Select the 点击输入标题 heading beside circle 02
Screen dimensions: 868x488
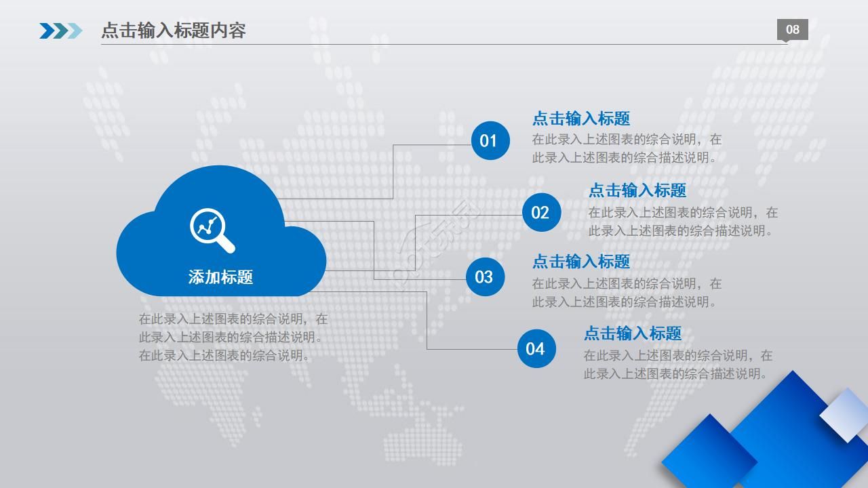tap(637, 190)
